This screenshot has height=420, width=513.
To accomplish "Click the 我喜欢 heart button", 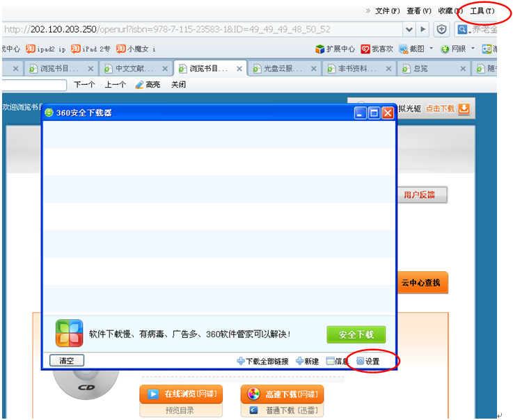I will click(x=377, y=49).
